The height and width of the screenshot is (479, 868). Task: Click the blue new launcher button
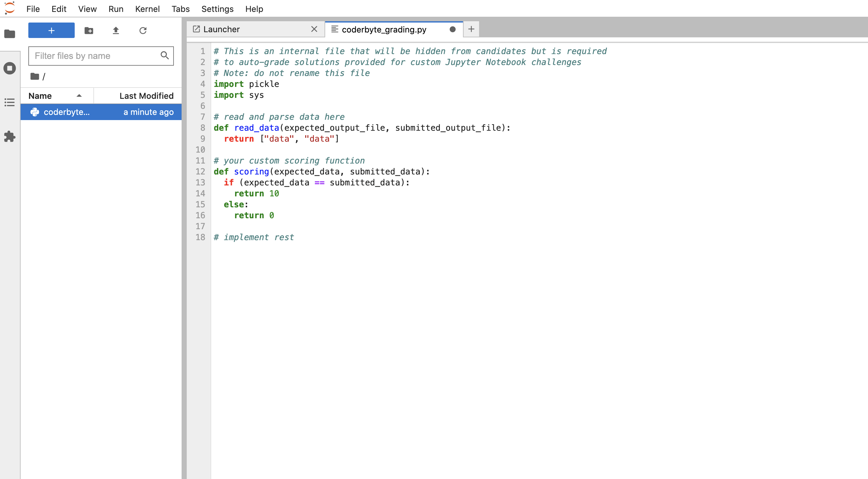tap(51, 30)
